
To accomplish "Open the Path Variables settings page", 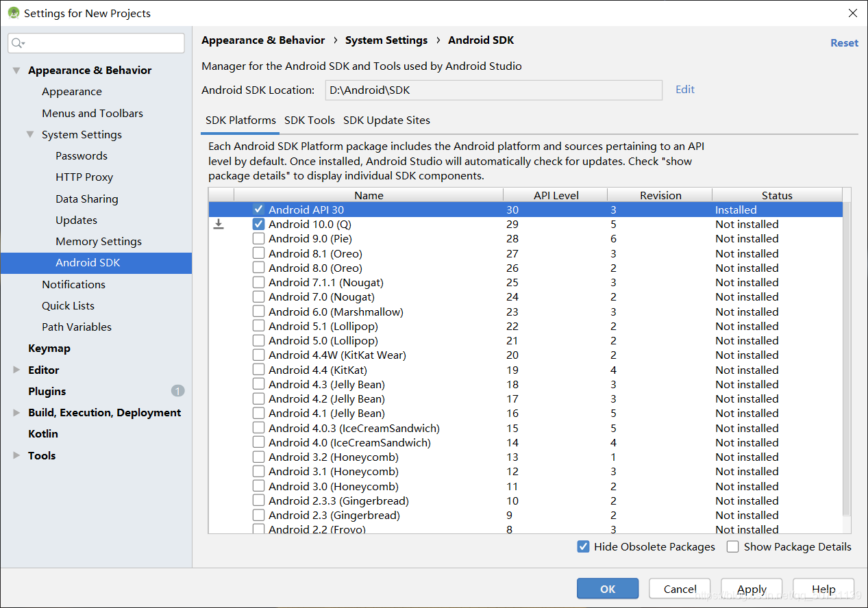I will [x=77, y=327].
